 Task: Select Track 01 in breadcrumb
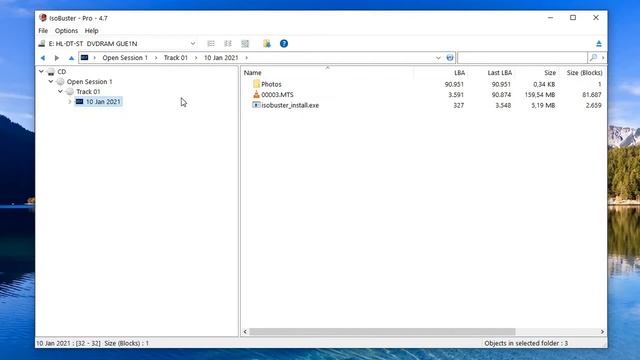point(176,58)
